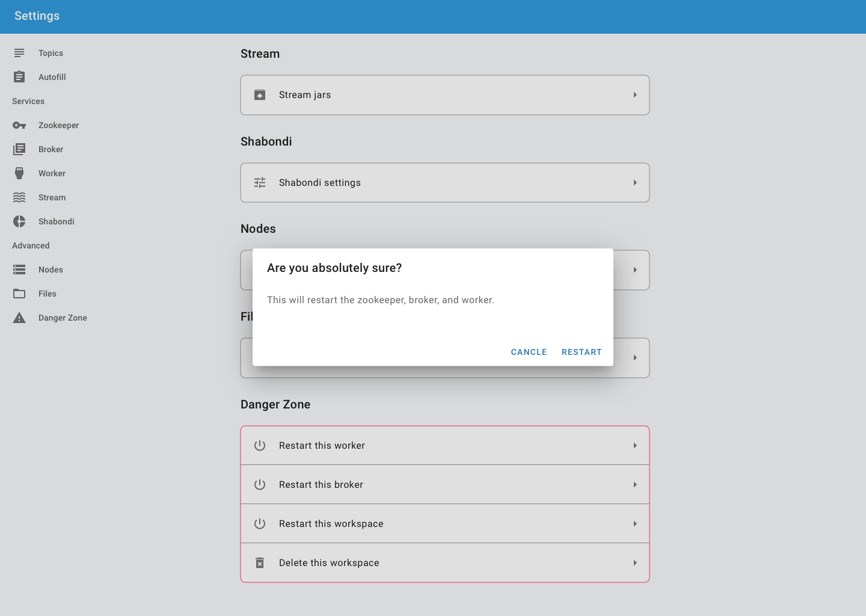Choose the Restart this workspace label
The width and height of the screenshot is (866, 616).
point(331,524)
